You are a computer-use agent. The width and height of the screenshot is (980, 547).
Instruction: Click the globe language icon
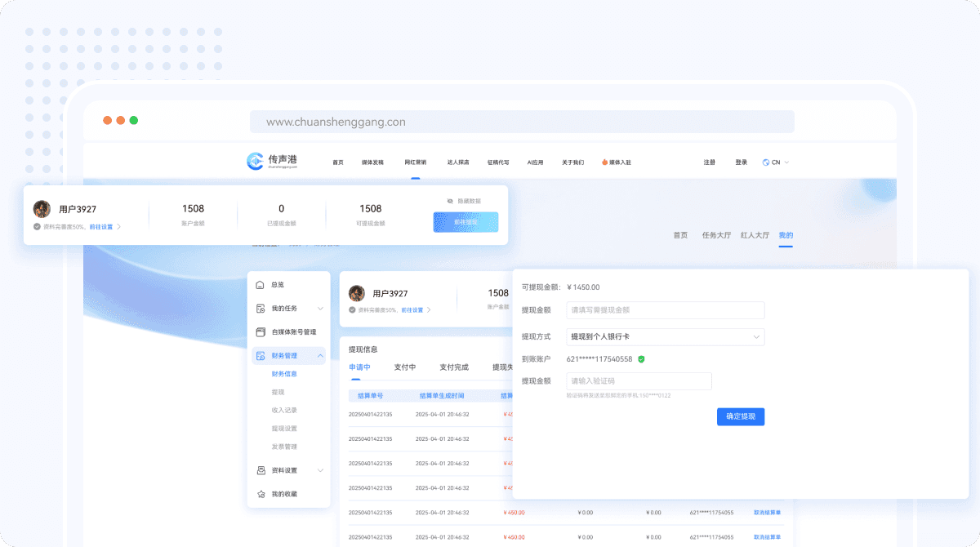tap(766, 162)
